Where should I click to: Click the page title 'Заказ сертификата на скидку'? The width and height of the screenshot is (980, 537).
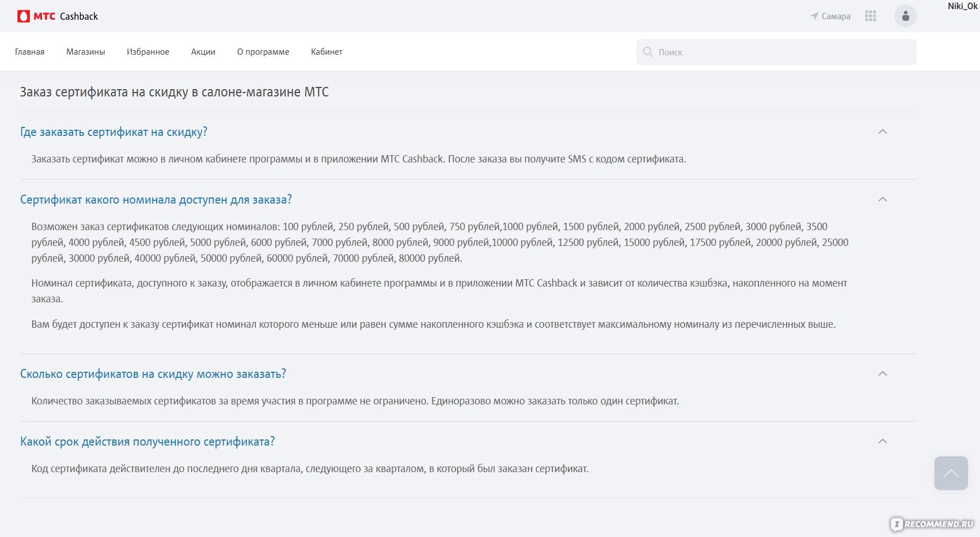[174, 92]
